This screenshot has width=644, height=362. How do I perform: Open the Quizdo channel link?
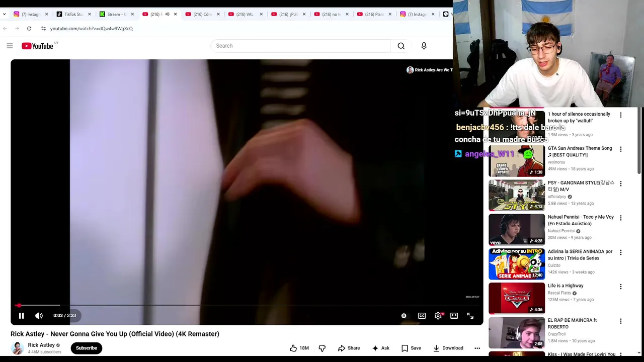pyautogui.click(x=554, y=265)
